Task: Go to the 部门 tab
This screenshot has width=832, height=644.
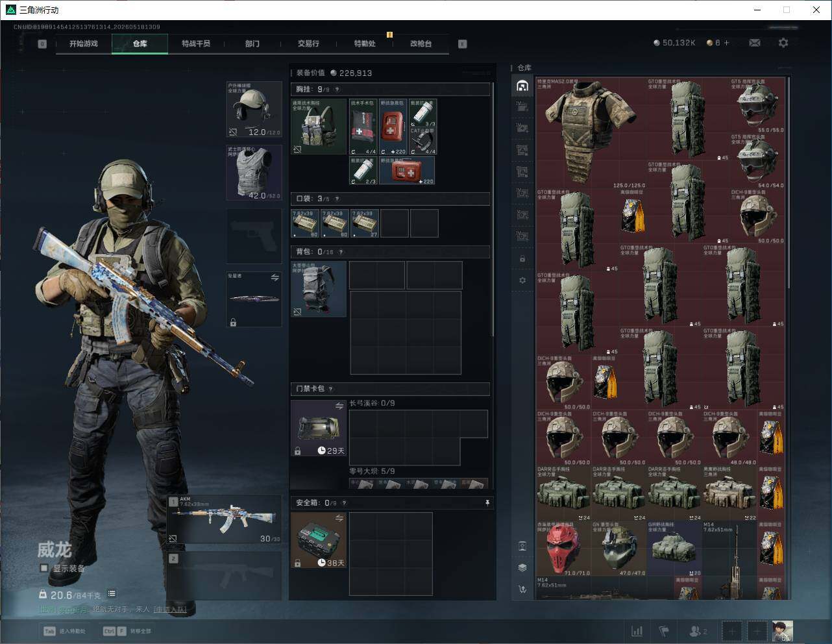Action: click(x=252, y=43)
